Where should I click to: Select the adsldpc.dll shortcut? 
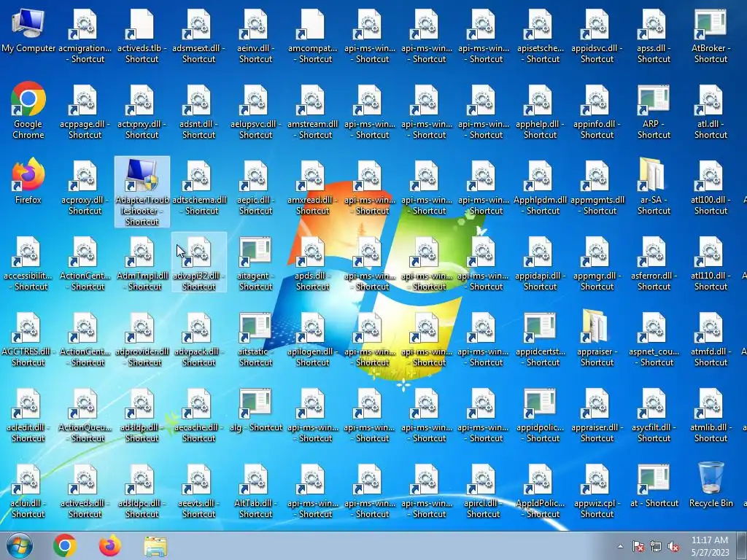[x=142, y=491]
